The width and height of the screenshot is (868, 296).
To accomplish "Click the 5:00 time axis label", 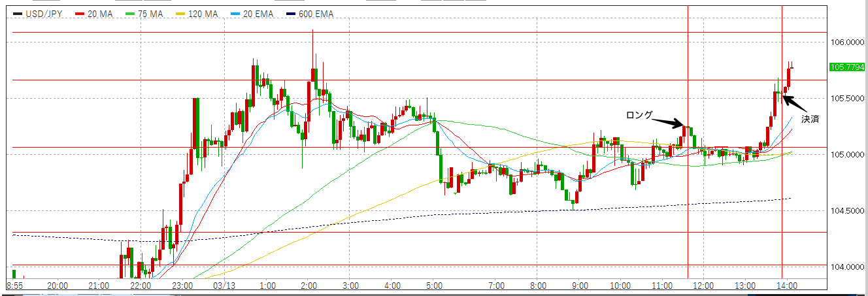I will point(434,286).
